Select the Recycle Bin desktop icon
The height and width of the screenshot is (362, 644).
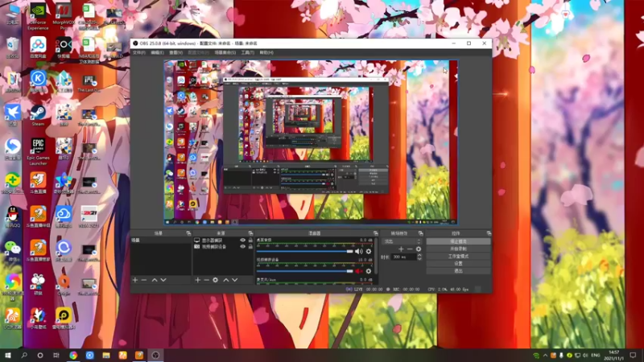12,47
